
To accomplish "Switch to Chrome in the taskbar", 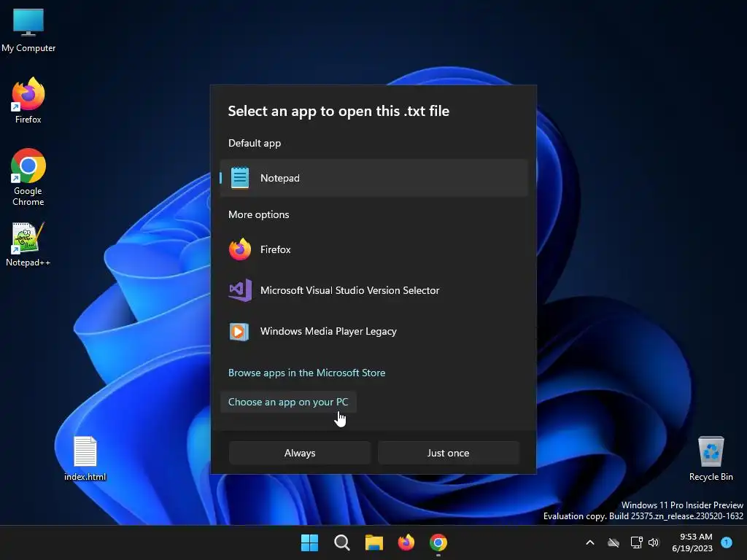I will click(x=438, y=542).
